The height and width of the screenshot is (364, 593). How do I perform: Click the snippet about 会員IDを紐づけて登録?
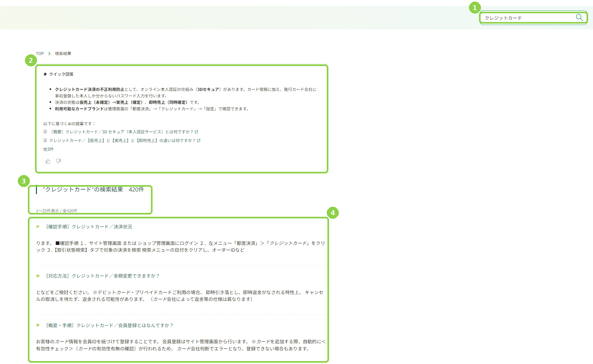point(181,345)
